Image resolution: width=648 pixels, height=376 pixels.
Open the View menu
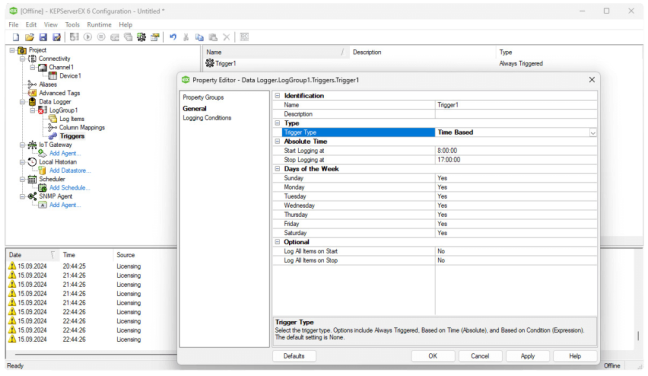coord(51,25)
